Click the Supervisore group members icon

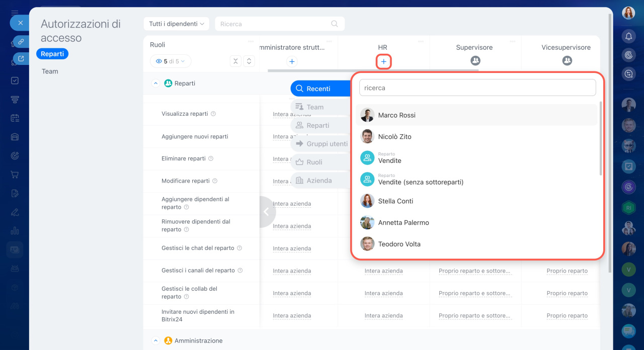[x=475, y=61]
